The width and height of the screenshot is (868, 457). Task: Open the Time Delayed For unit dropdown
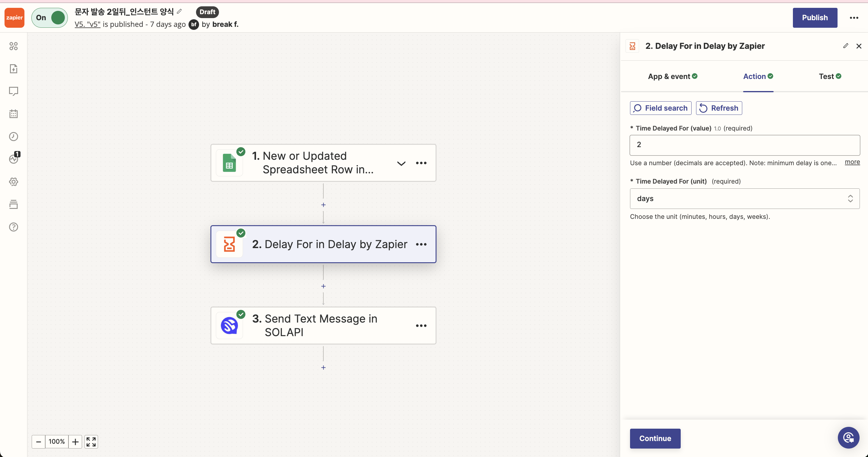[745, 199]
